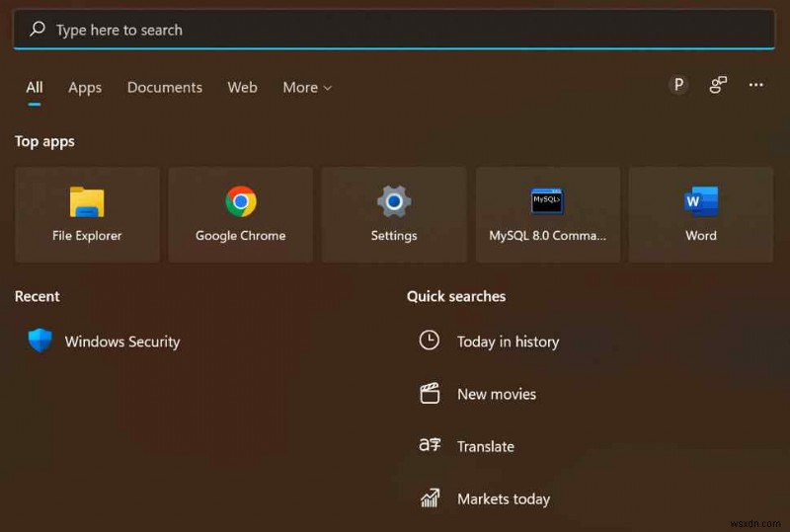Open the P account profile icon

(678, 85)
